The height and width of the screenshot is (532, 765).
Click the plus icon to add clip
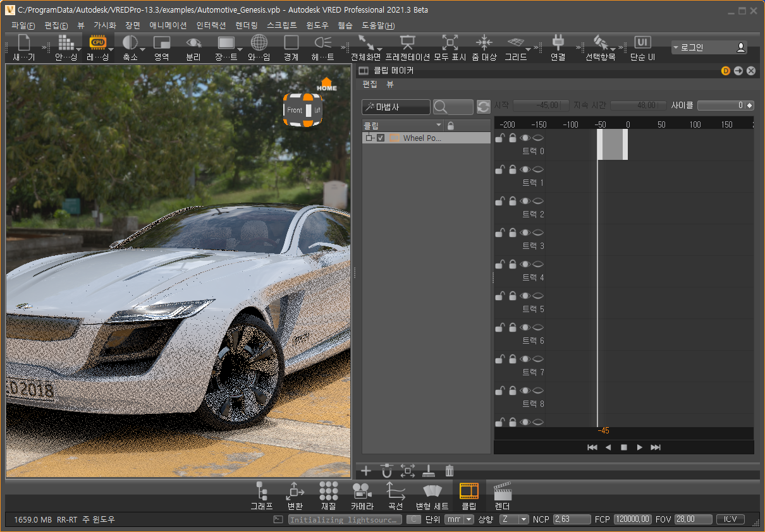coord(366,471)
